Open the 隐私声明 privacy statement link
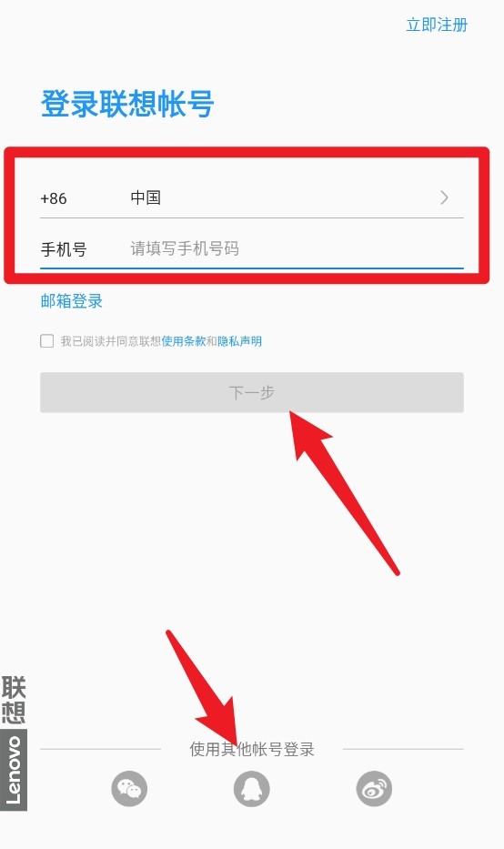Image resolution: width=504 pixels, height=849 pixels. [240, 341]
